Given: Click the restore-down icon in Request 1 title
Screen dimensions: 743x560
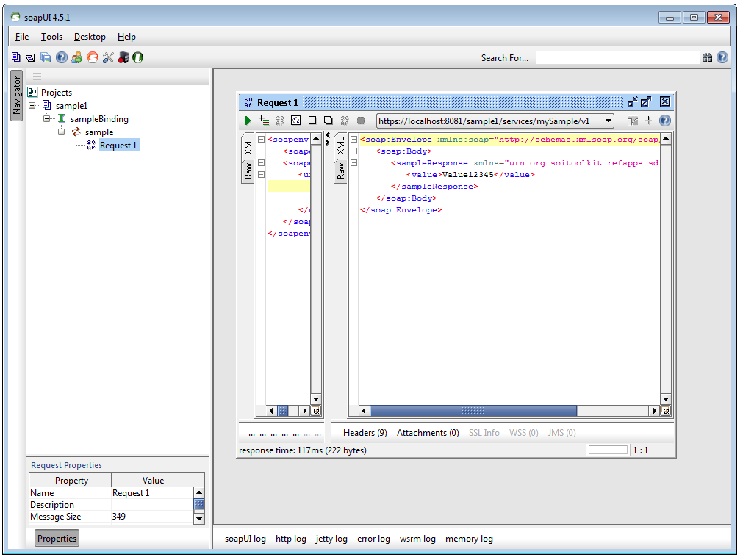Looking at the screenshot, I should click(632, 102).
